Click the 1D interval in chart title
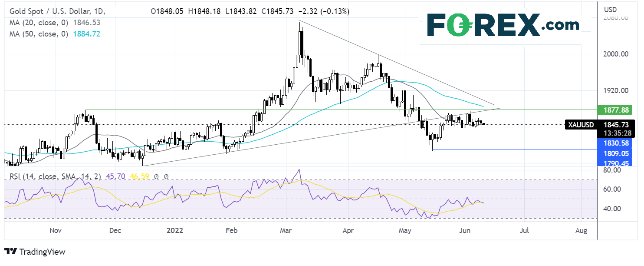The image size is (644, 266). (98, 11)
